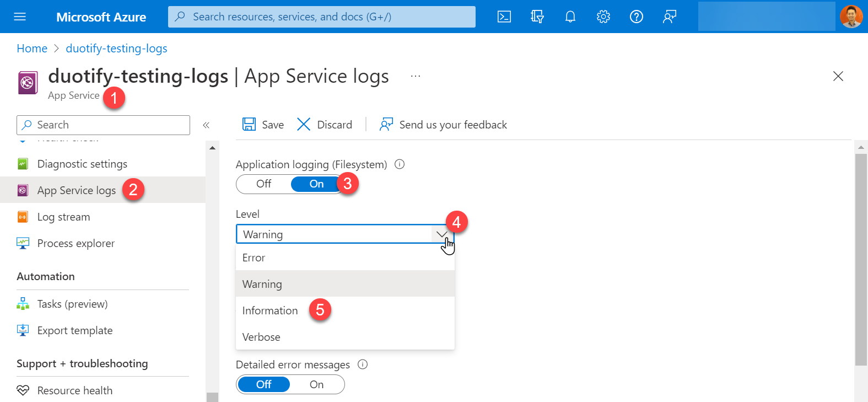Choose Verbose in the Level list
Screen dimensions: 868x402
[345, 337]
